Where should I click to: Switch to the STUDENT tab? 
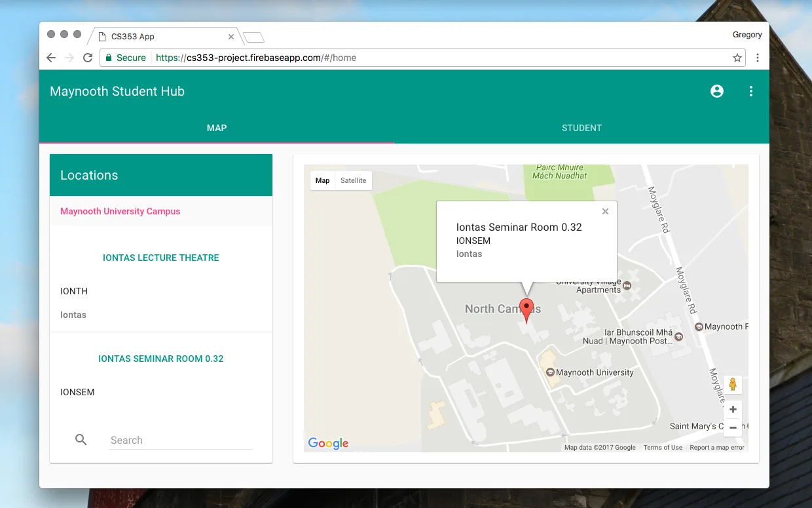(x=581, y=128)
